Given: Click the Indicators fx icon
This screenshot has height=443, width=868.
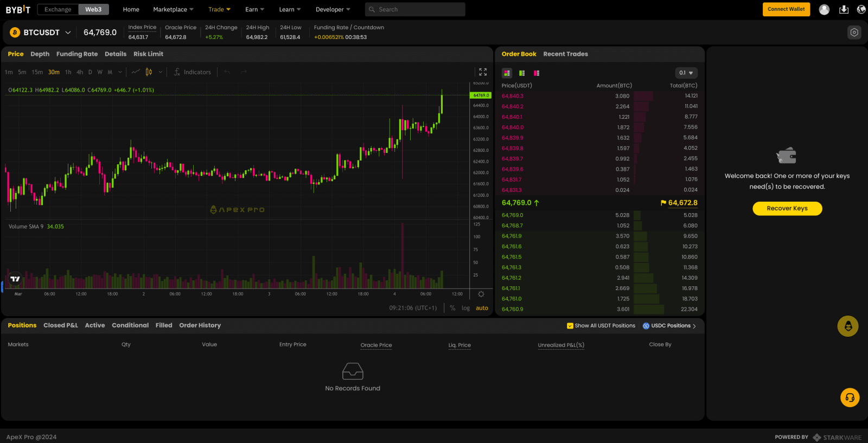Looking at the screenshot, I should tap(177, 72).
